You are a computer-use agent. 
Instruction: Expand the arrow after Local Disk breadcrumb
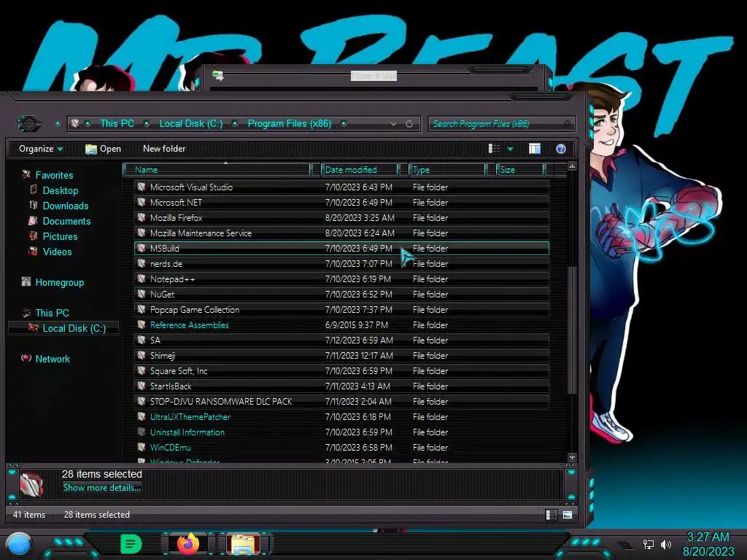tap(235, 124)
